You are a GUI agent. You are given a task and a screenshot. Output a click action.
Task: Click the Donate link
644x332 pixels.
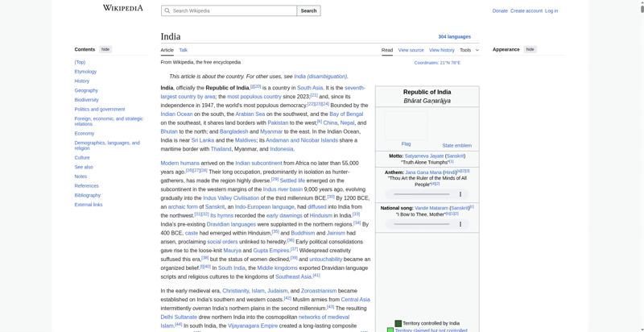pyautogui.click(x=500, y=11)
